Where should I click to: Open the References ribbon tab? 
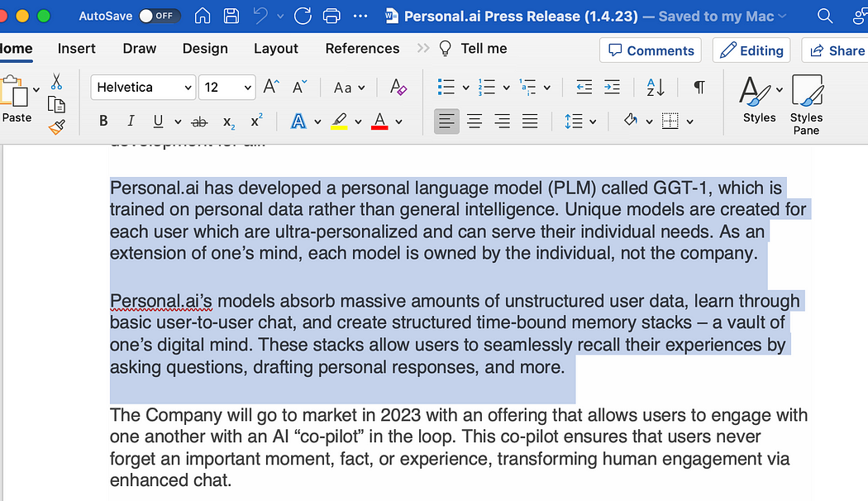point(362,48)
